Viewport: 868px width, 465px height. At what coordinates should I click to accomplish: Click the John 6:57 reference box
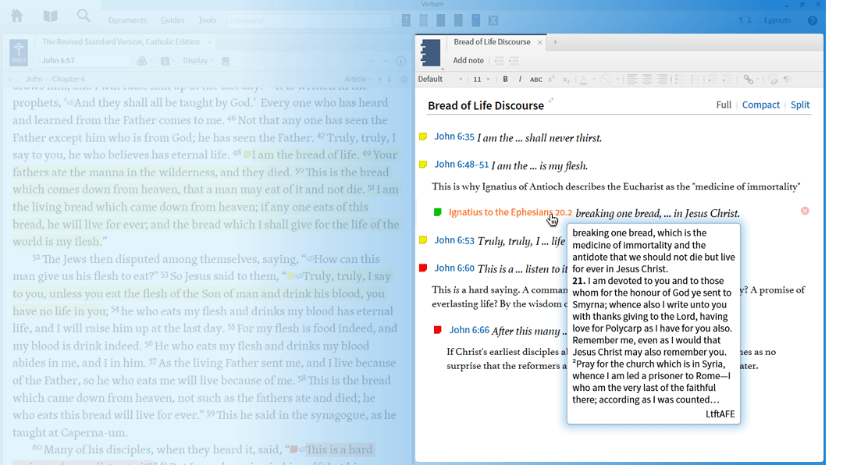[86, 61]
